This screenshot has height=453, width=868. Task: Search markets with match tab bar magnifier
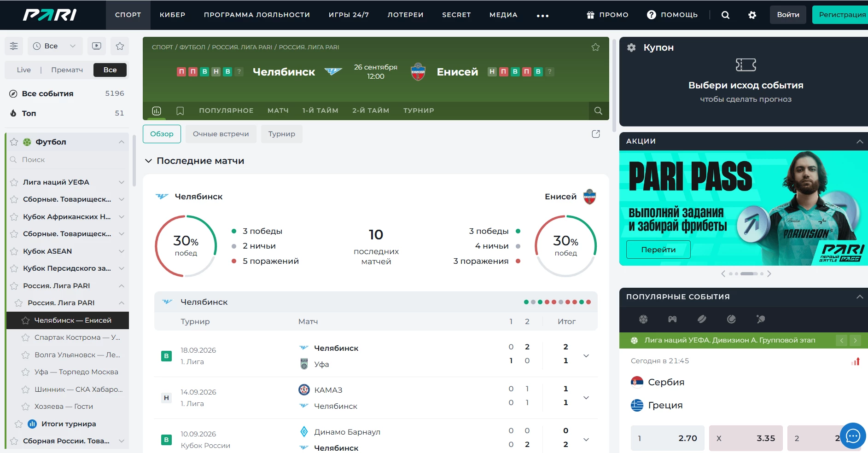point(598,110)
